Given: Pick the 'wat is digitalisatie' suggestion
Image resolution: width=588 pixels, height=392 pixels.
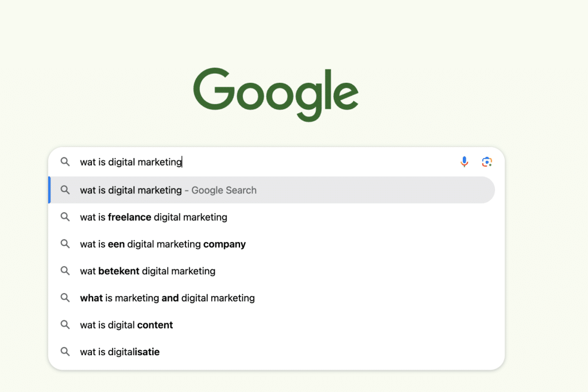Looking at the screenshot, I should 119,352.
